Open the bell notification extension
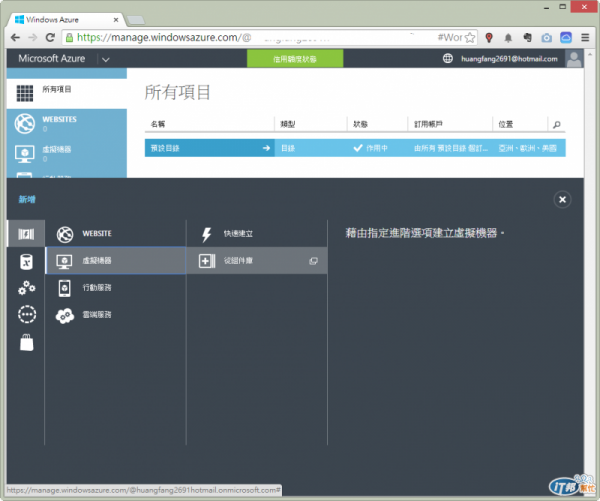This screenshot has width=600, height=501. pyautogui.click(x=508, y=38)
